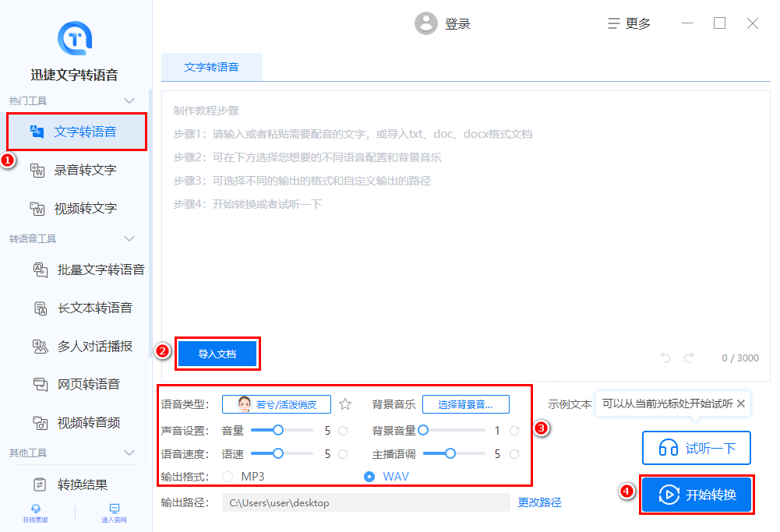Click the 开始转换 button
780x532 pixels.
point(696,495)
